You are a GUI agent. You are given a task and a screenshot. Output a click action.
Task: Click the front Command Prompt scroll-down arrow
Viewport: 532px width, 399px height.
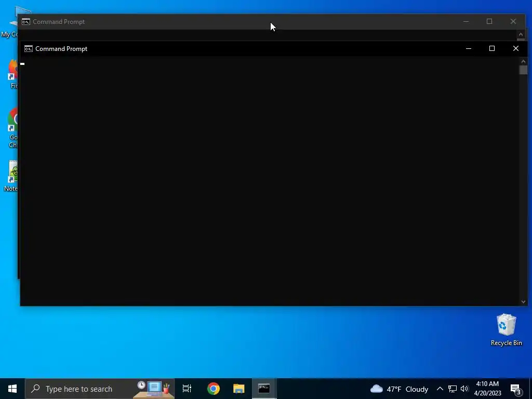coord(523,302)
